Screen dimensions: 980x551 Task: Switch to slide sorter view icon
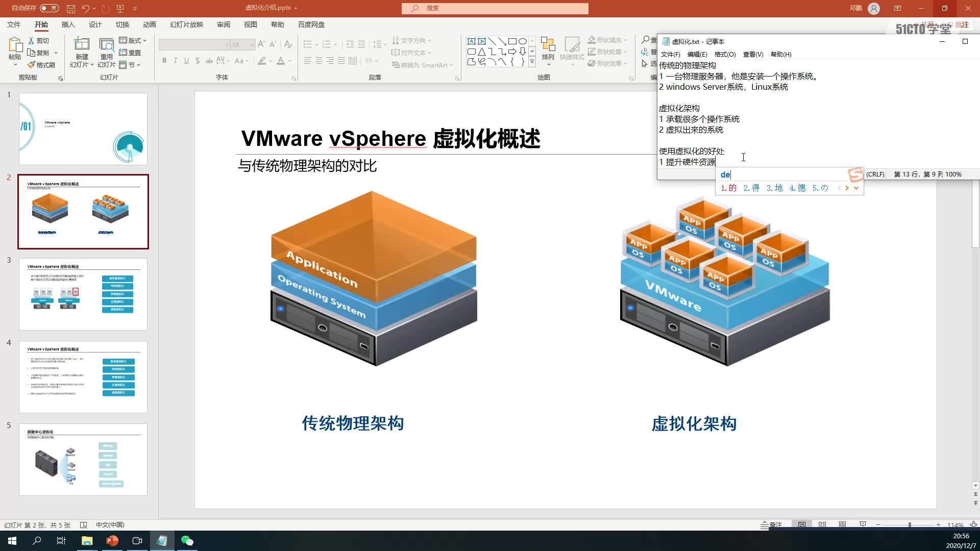(822, 524)
